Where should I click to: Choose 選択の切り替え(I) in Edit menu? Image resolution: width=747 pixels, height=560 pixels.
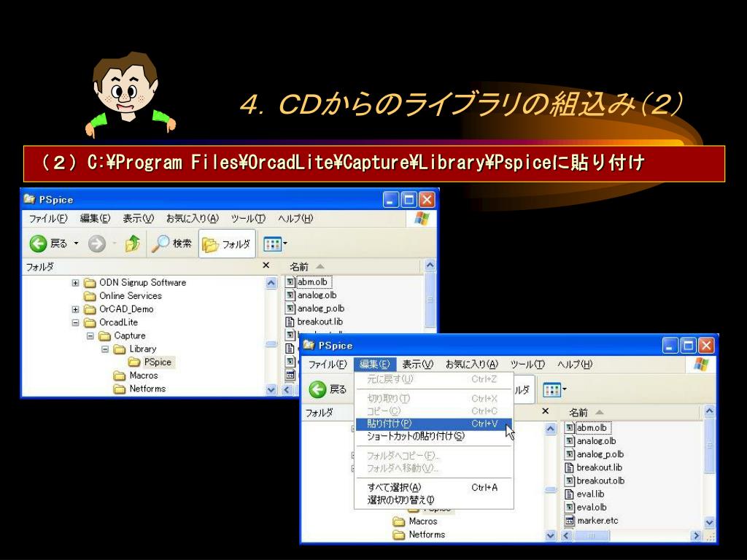point(433,500)
